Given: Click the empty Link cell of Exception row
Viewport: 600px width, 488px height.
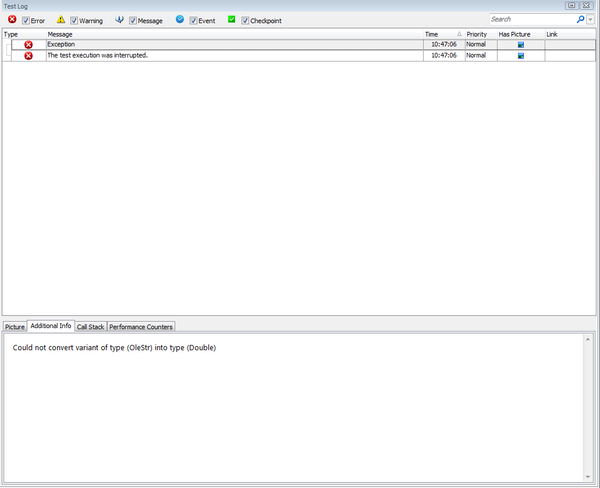Looking at the screenshot, I should click(570, 45).
